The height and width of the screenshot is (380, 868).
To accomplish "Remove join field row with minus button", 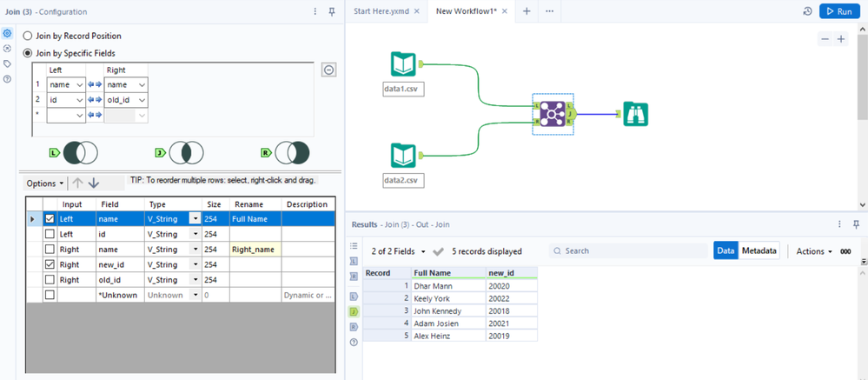I will [x=328, y=70].
